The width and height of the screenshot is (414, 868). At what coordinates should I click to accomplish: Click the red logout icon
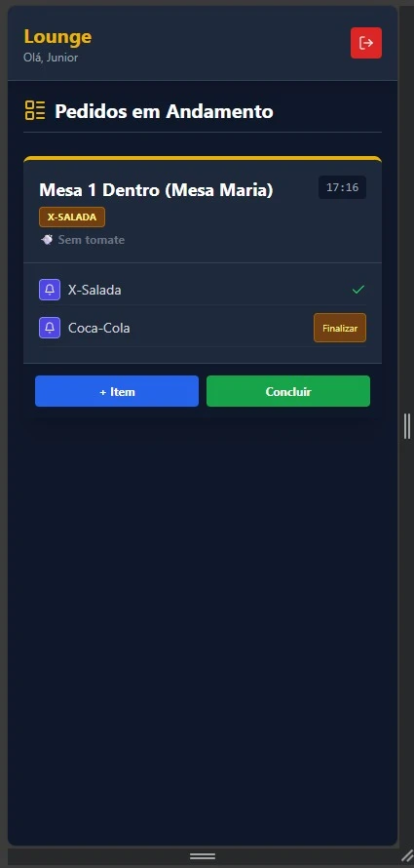366,43
